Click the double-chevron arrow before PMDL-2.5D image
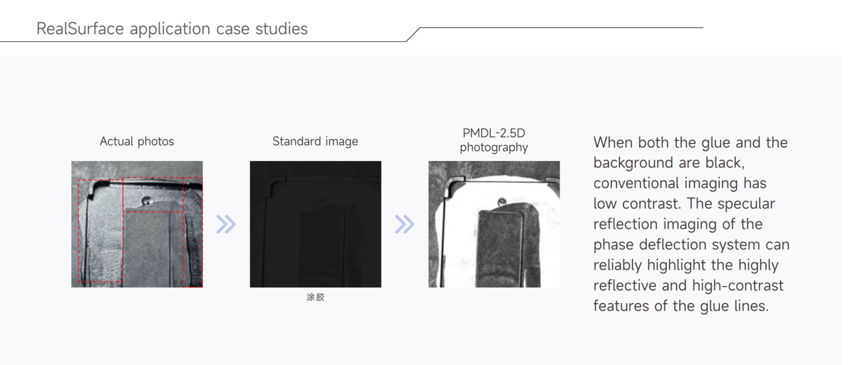This screenshot has height=365, width=868. point(404,224)
